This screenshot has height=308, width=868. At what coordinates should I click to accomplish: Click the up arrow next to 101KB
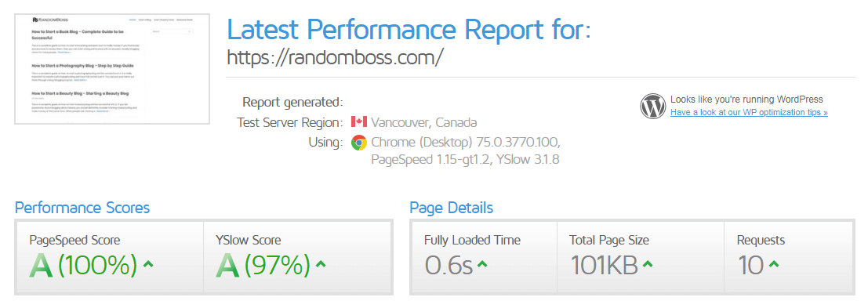(647, 264)
